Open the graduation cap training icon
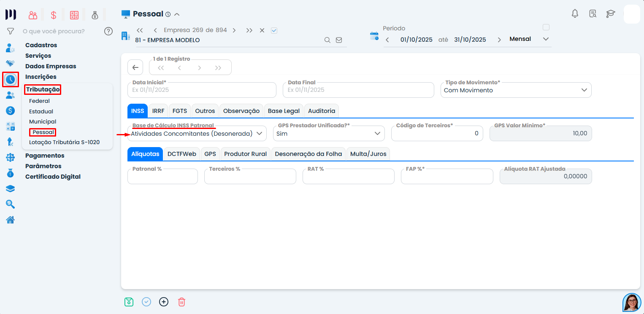This screenshot has width=644, height=314. click(610, 13)
